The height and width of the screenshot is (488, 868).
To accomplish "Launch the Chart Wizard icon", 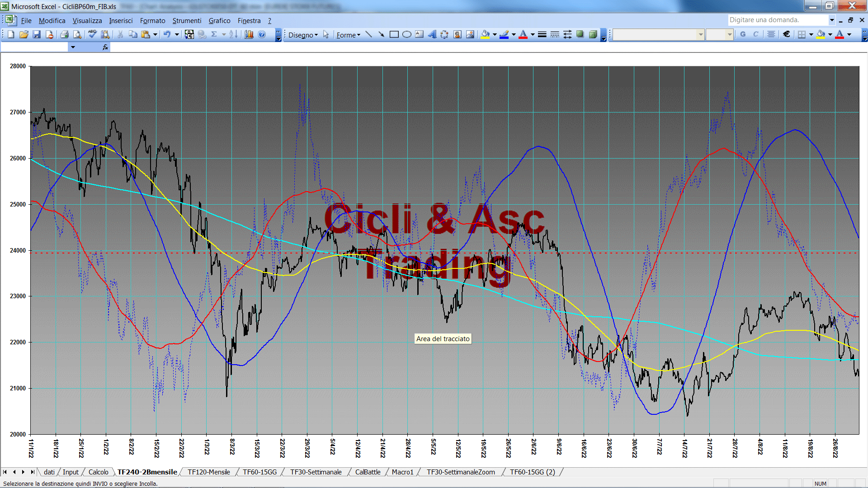I will (249, 34).
